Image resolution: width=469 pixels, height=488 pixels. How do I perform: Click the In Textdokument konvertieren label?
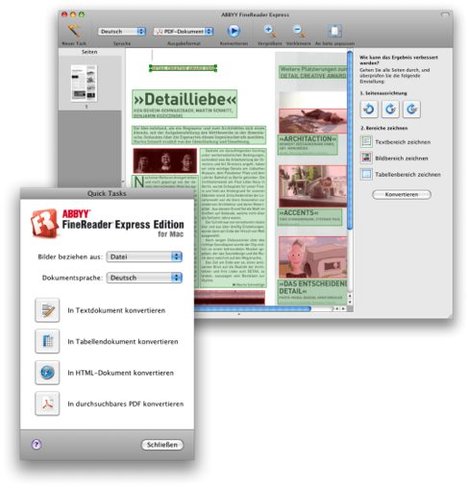[x=116, y=310]
